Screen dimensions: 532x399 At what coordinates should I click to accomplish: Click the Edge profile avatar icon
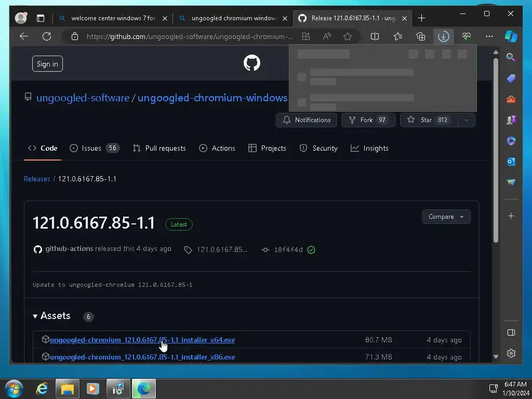(x=21, y=18)
